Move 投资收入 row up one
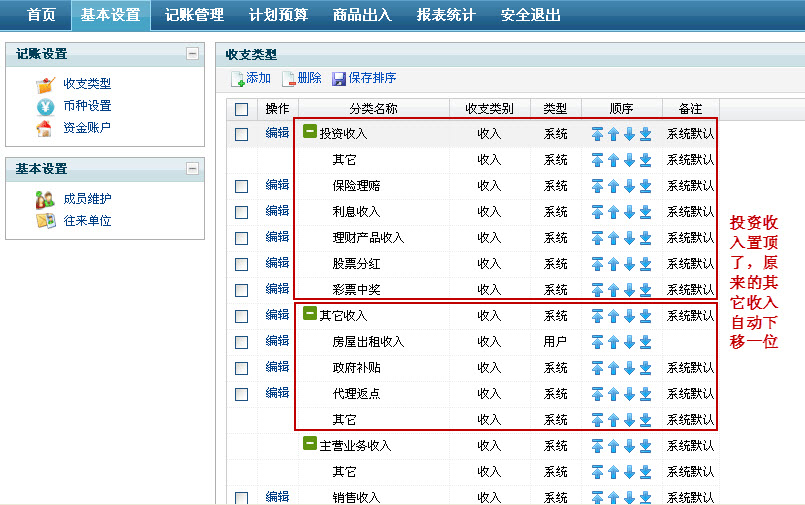 point(613,134)
